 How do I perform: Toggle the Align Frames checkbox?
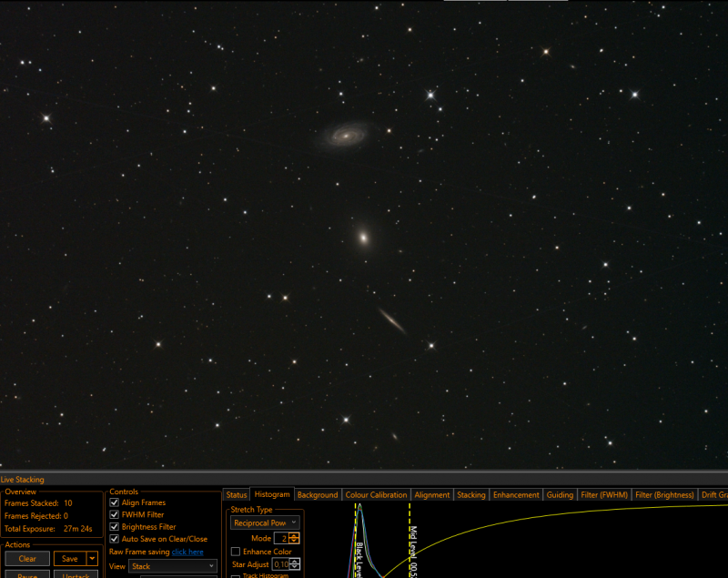tap(115, 502)
